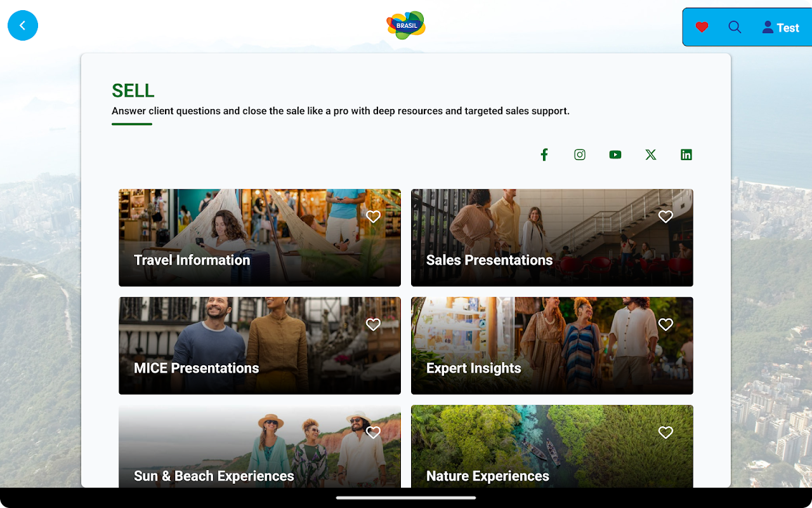Favorite the Sales Presentations card

coord(665,217)
